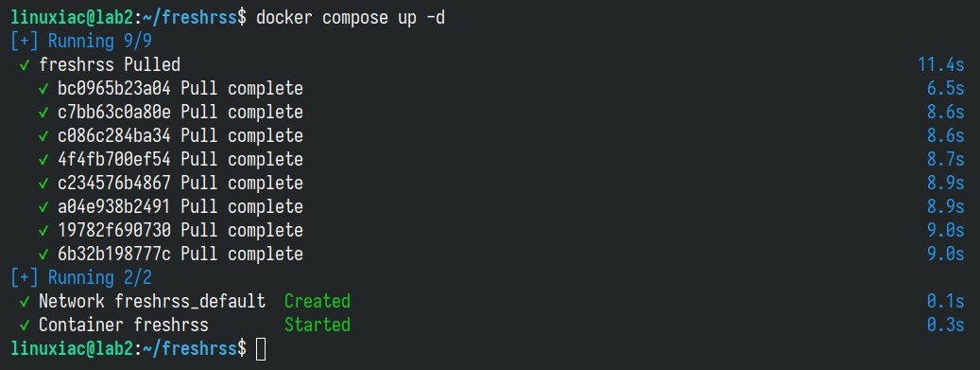Click the checkmark beside layer bc0965b23a04
This screenshot has height=370, width=980.
43,89
